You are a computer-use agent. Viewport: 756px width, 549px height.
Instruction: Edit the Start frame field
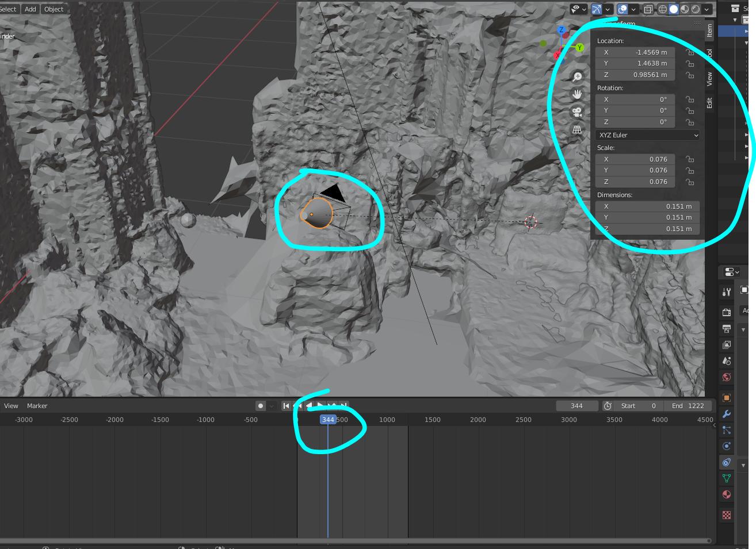pyautogui.click(x=638, y=406)
